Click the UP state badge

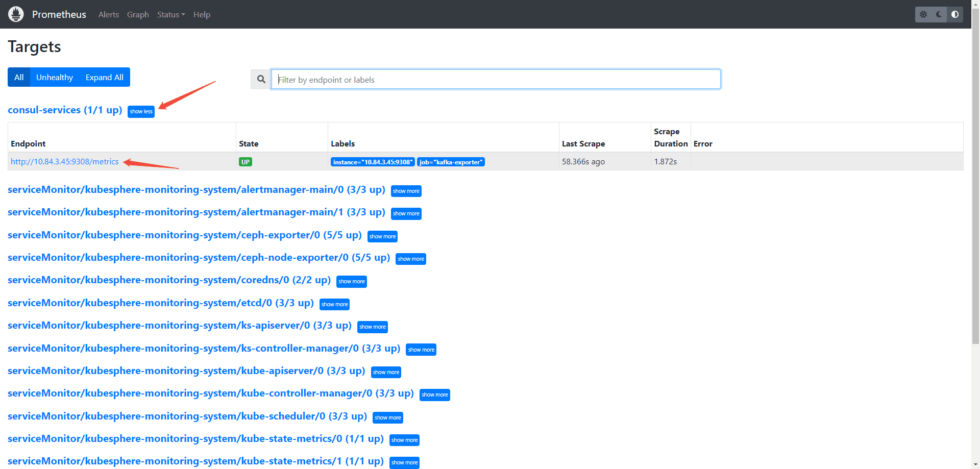pos(246,162)
